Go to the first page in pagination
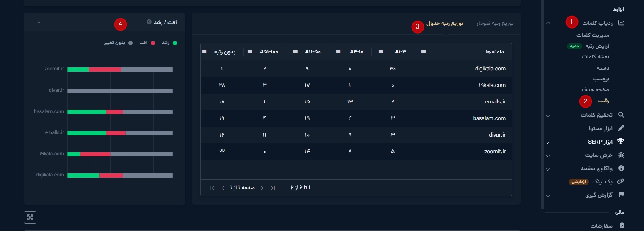Screen dimensions: 644x231 tap(273, 188)
